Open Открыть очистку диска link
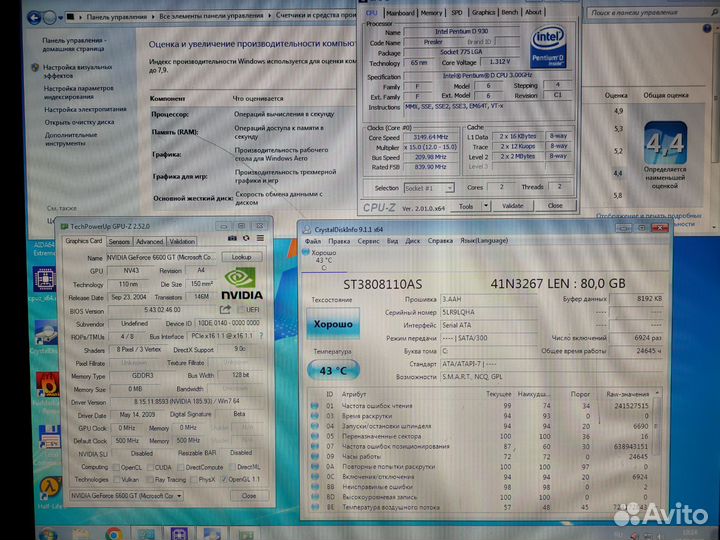Viewport: 720px width, 540px height. tap(79, 122)
